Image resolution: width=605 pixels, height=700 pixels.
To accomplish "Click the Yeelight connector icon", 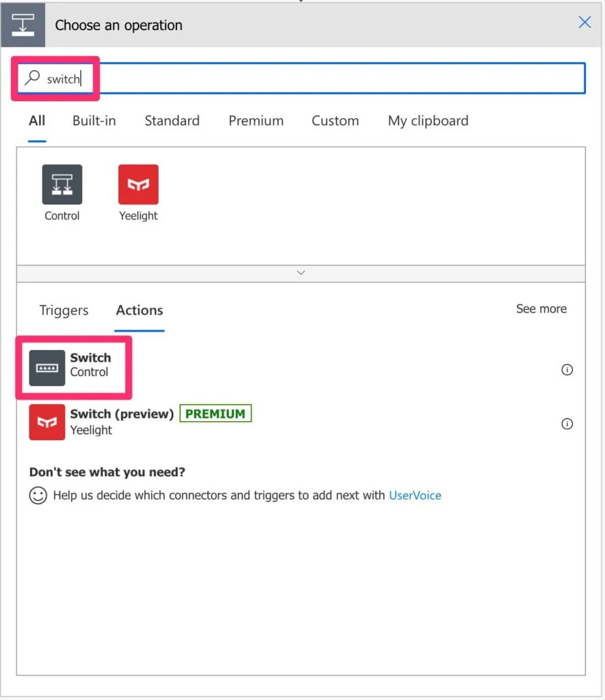I will click(x=138, y=185).
